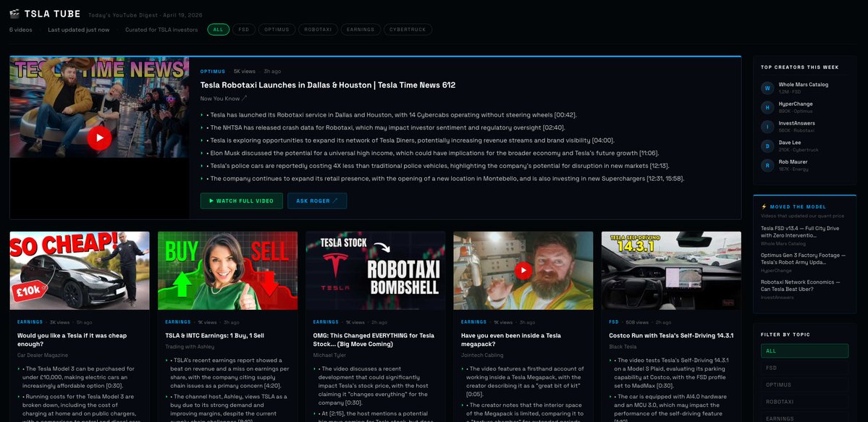868x422 pixels.
Task: Open the Self-Driving 14.3.1 thumbnail
Action: [671, 271]
